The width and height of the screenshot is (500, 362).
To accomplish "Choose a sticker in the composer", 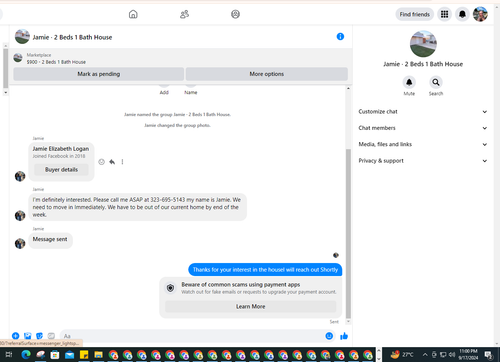I will tap(39, 336).
